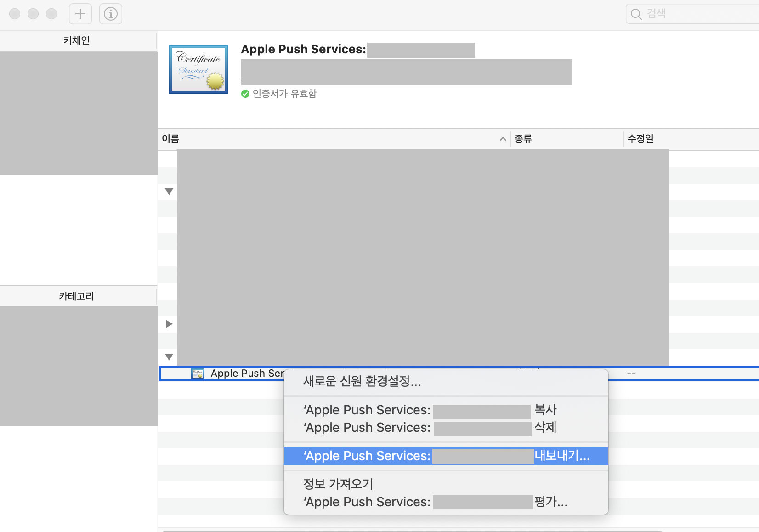This screenshot has width=759, height=532.
Task: Sort list by the 종류 column header
Action: coord(566,139)
